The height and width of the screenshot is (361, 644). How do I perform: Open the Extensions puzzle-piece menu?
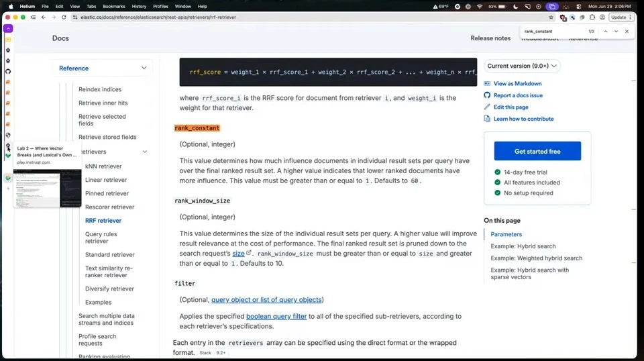point(592,17)
